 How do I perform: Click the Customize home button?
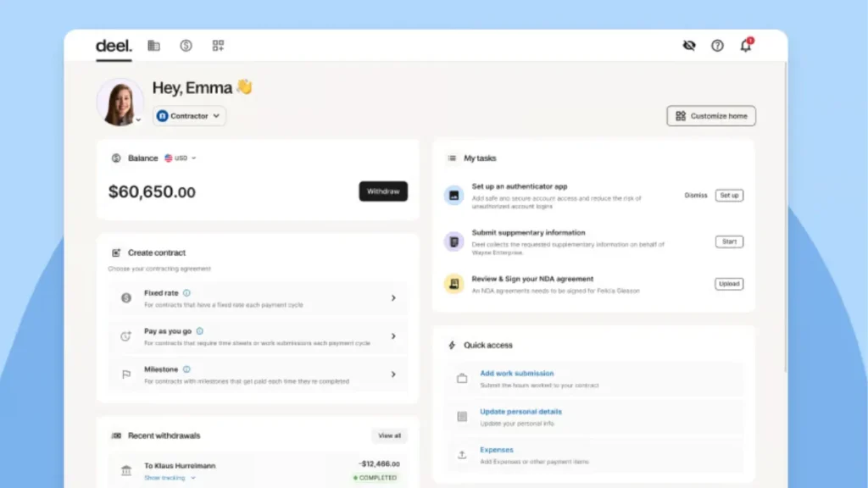pyautogui.click(x=711, y=115)
